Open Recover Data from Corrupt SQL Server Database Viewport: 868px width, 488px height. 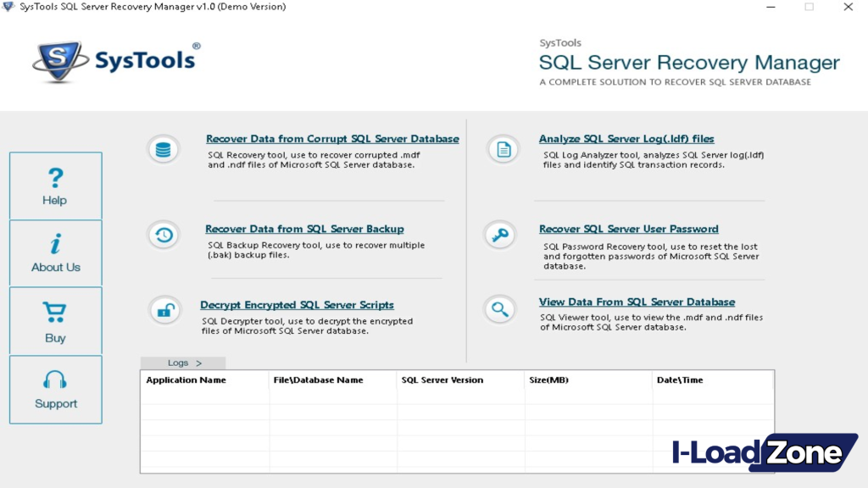coord(332,138)
